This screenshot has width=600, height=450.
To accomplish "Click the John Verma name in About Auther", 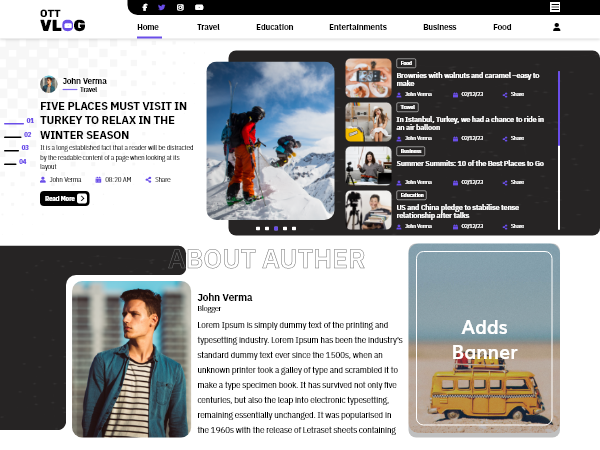I will [x=225, y=297].
